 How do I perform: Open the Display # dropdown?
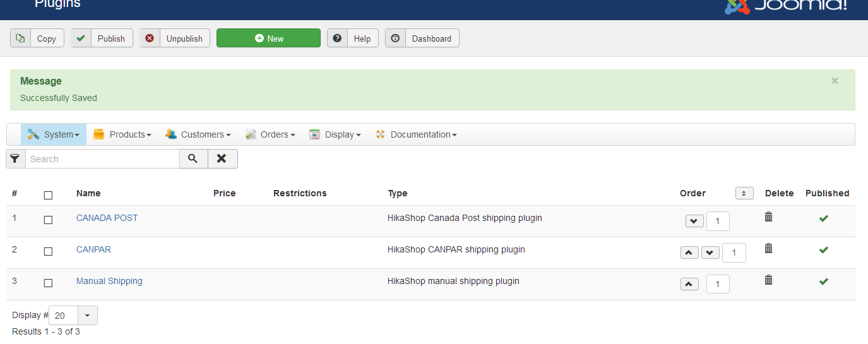[x=87, y=316]
